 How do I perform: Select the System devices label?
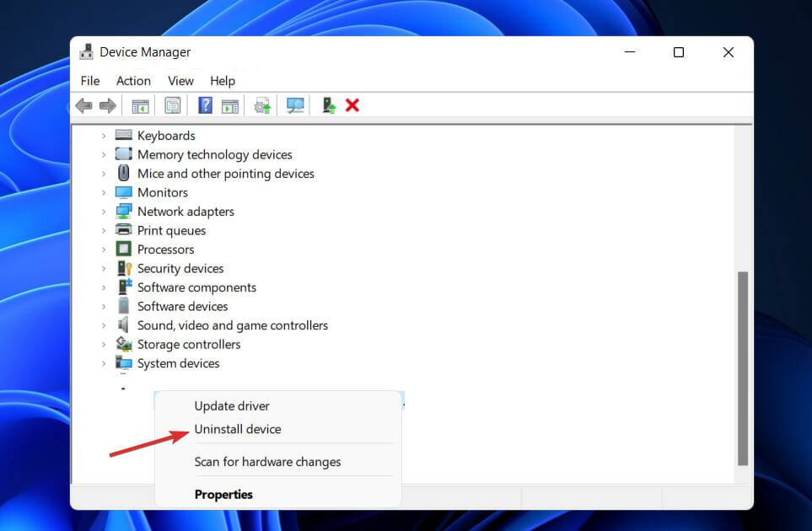tap(178, 363)
